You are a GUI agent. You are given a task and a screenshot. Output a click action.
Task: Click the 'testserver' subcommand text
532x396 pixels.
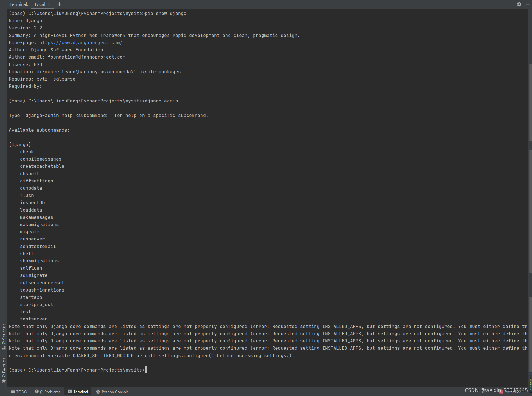(x=34, y=319)
